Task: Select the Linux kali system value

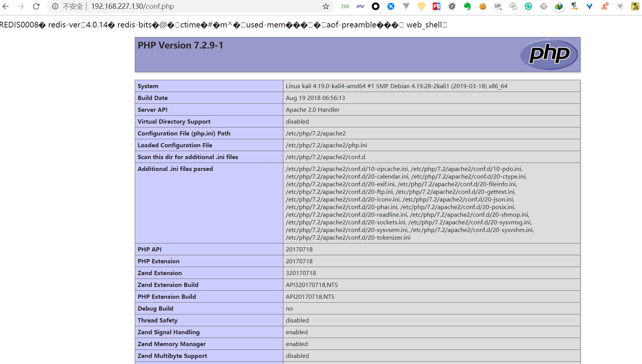Action: point(396,86)
